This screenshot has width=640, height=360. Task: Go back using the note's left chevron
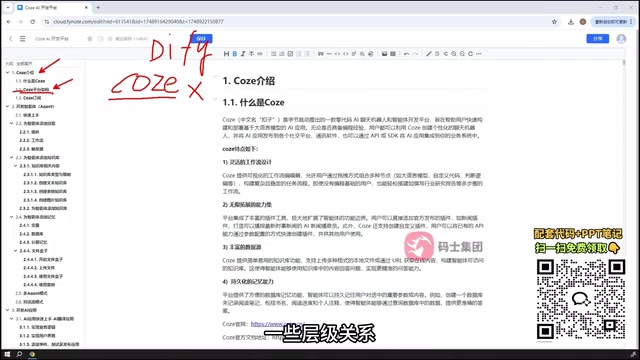point(11,39)
